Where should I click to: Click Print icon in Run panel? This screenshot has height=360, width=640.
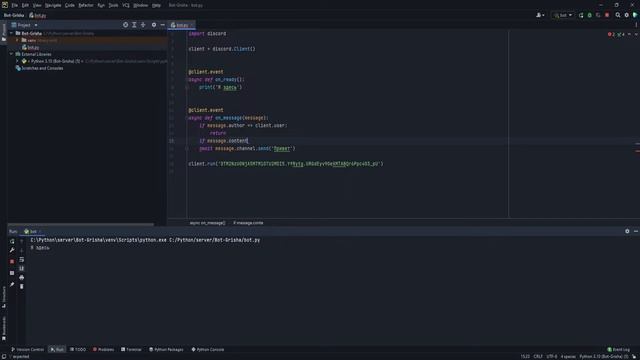coord(22,278)
